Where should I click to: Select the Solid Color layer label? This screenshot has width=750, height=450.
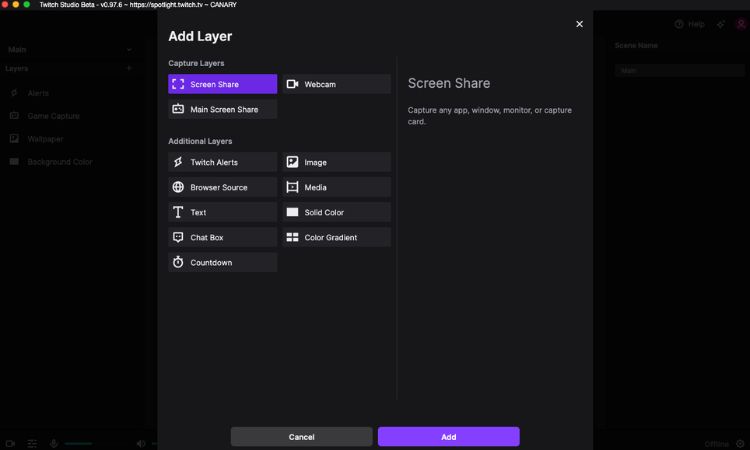[x=324, y=212]
